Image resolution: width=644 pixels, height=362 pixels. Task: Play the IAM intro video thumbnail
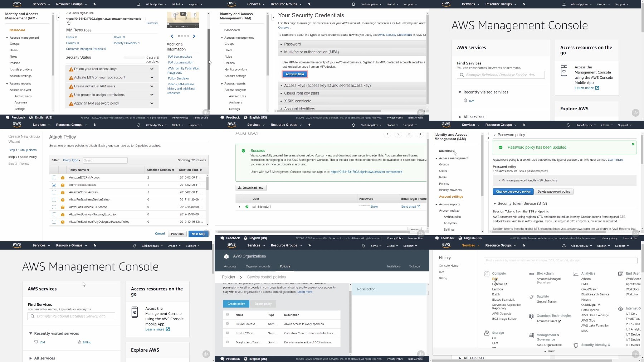tap(183, 14)
